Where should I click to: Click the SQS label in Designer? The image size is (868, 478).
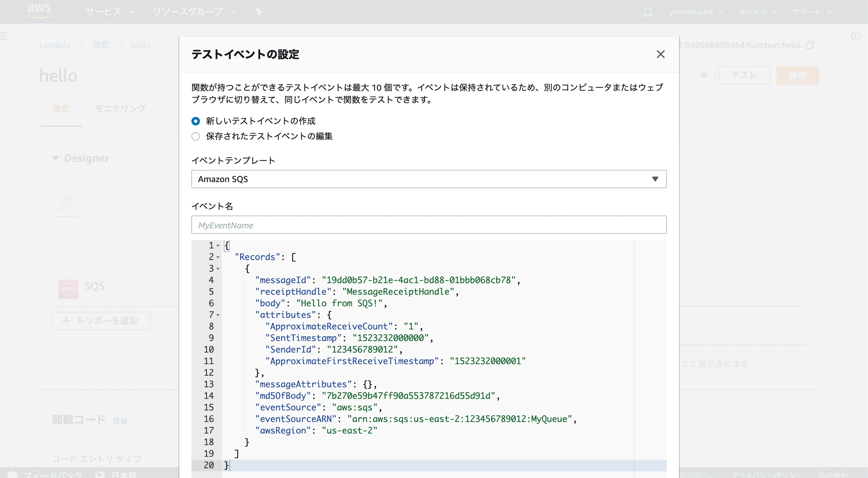[94, 286]
